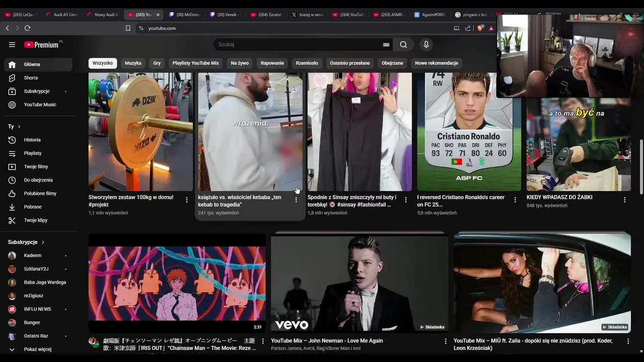Open Polubione filmy in the sidebar
The height and width of the screenshot is (362, 644).
(x=38, y=194)
